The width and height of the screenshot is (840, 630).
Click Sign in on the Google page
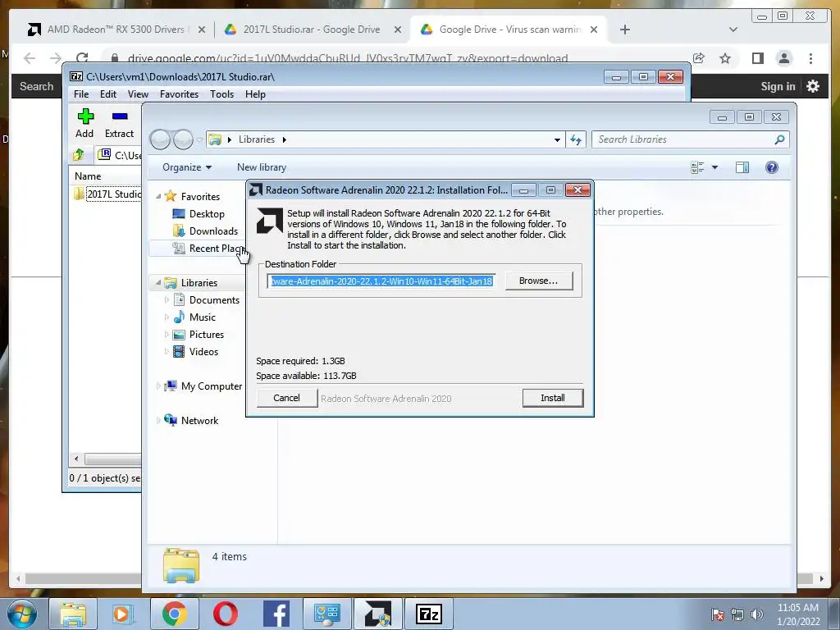pyautogui.click(x=778, y=86)
